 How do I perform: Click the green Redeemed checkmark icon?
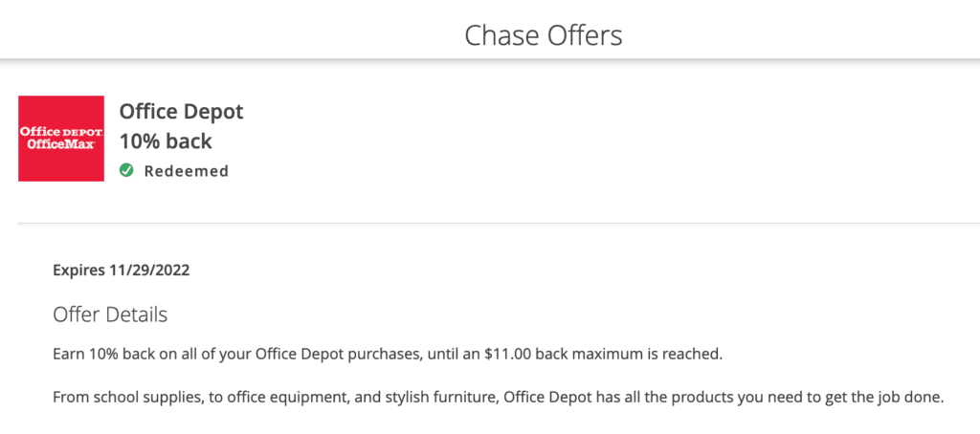coord(127,170)
